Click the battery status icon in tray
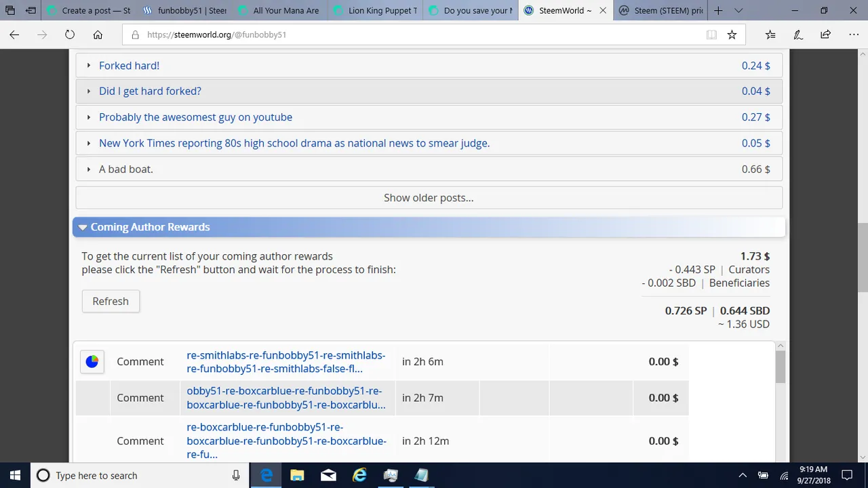 763,475
